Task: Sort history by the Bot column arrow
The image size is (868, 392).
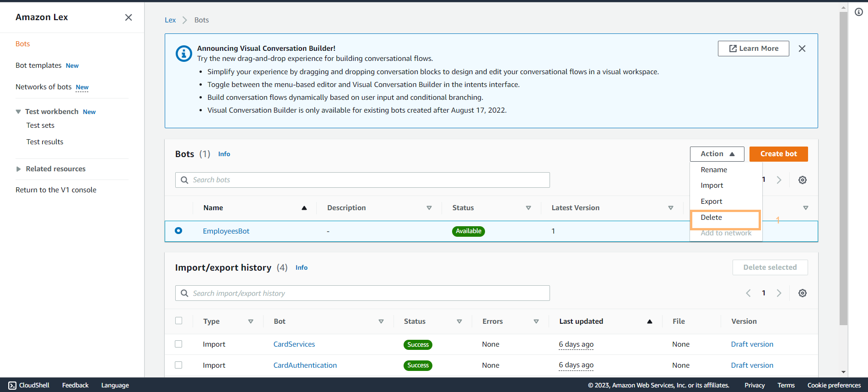Action: (x=381, y=321)
